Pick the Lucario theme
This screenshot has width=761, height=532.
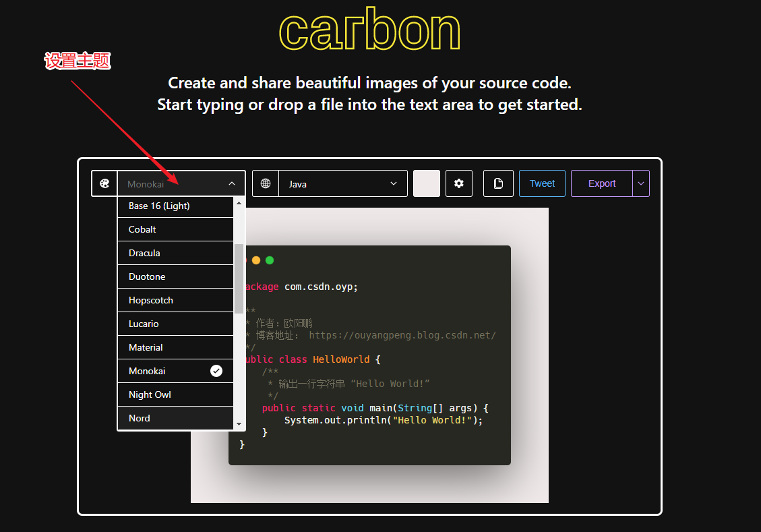tap(175, 324)
